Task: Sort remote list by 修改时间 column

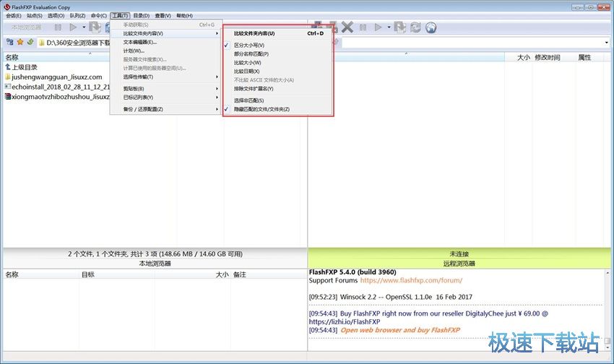Action: click(548, 58)
